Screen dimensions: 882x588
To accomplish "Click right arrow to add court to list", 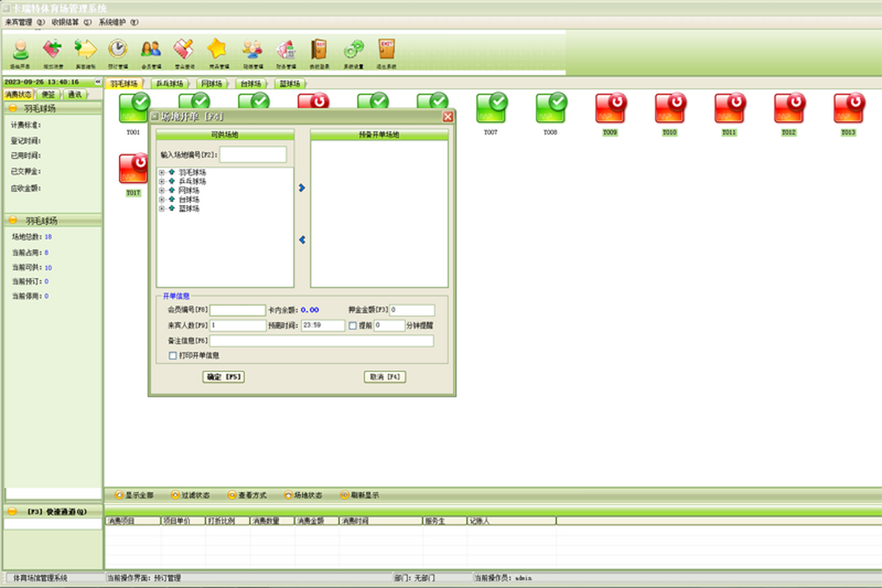I will tap(301, 188).
